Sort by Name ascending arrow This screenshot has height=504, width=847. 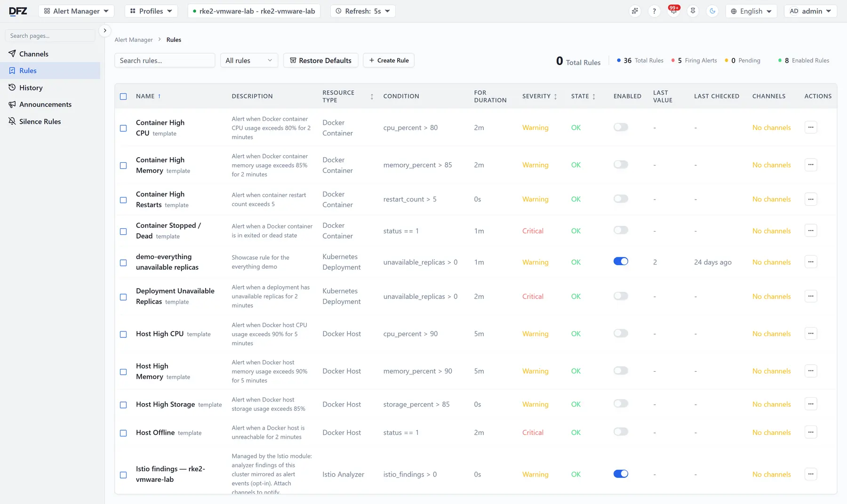tap(159, 96)
